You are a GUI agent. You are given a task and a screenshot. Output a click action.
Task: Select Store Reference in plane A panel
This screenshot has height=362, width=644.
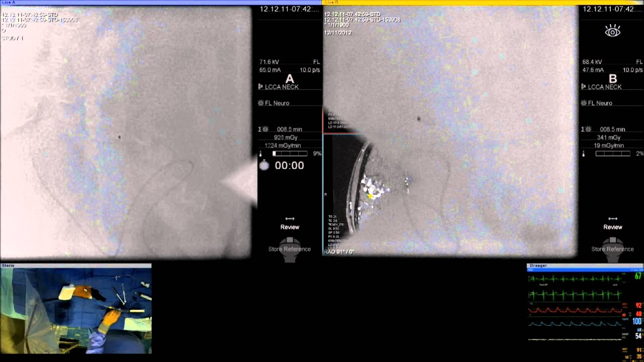pos(290,249)
